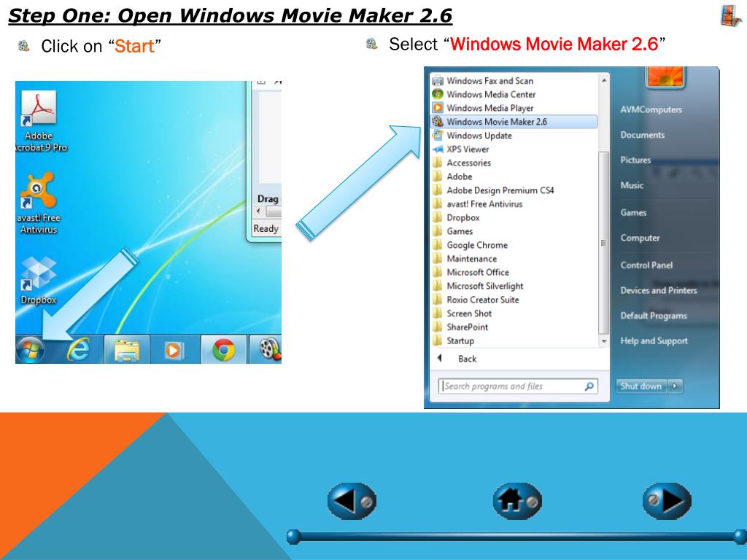Select XPS Viewer
The height and width of the screenshot is (560, 747).
point(514,149)
